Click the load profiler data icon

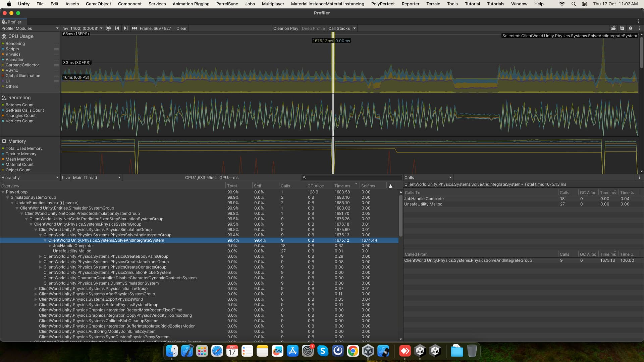613,28
